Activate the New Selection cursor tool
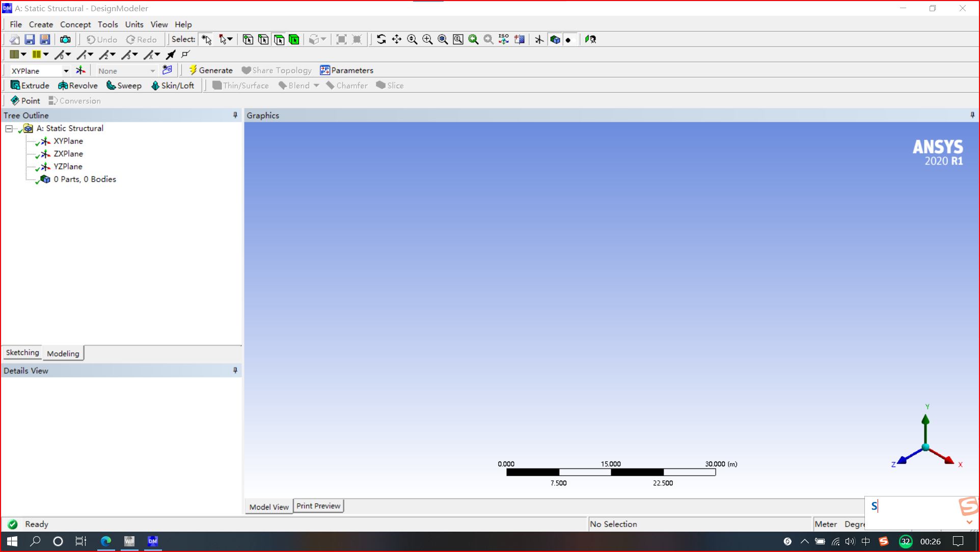980x552 pixels. click(206, 39)
